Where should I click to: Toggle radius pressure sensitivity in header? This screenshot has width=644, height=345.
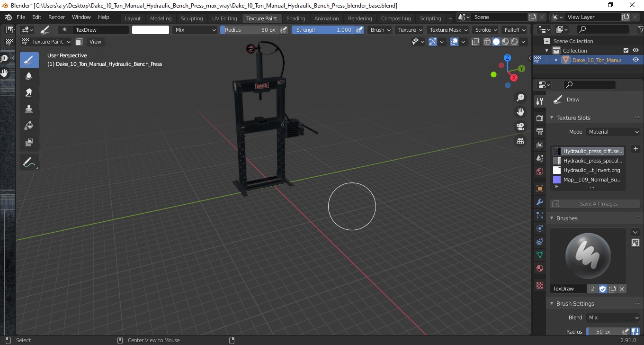284,30
